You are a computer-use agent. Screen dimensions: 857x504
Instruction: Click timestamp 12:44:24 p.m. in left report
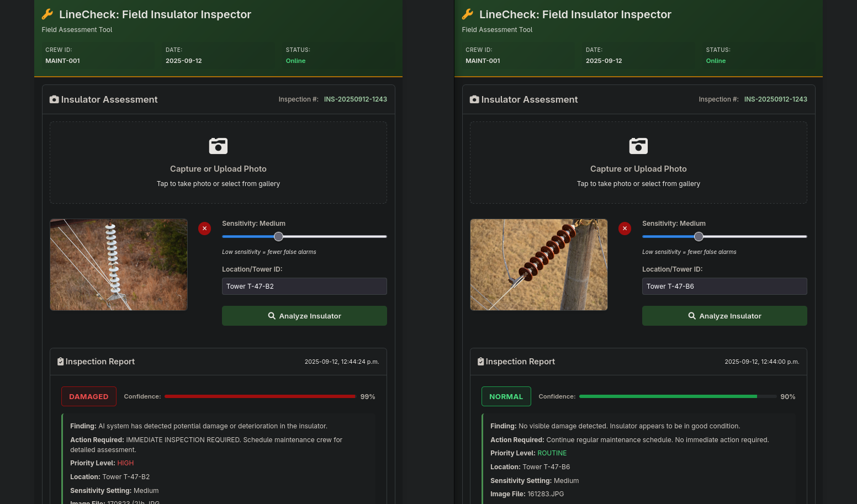[342, 362]
